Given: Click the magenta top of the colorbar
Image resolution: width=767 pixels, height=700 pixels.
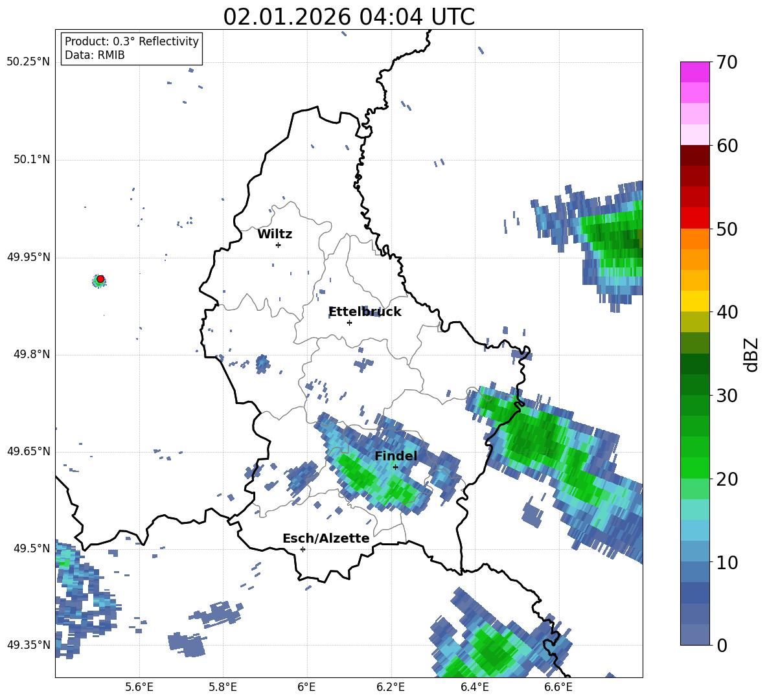Looking at the screenshot, I should tap(694, 72).
